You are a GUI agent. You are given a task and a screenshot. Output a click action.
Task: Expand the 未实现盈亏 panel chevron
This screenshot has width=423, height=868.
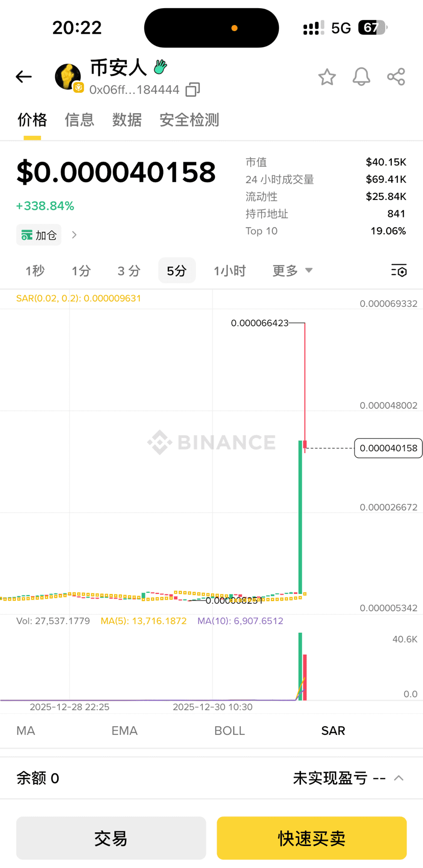[399, 778]
